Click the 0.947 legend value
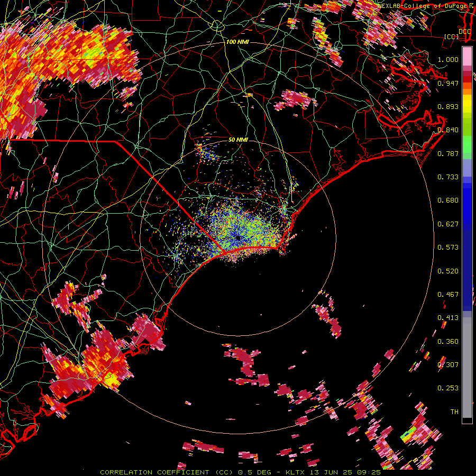This screenshot has width=476, height=476. pyautogui.click(x=448, y=83)
